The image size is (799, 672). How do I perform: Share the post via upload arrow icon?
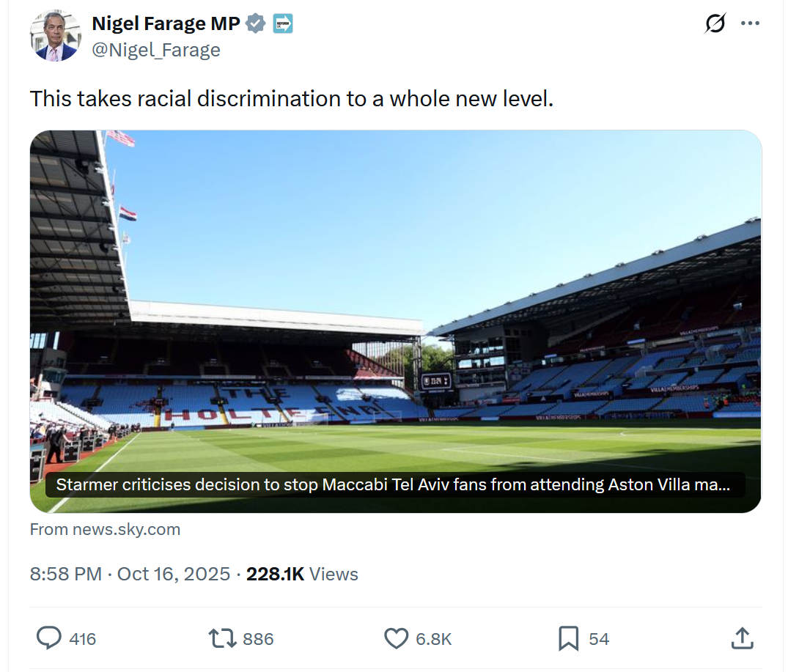pos(742,638)
